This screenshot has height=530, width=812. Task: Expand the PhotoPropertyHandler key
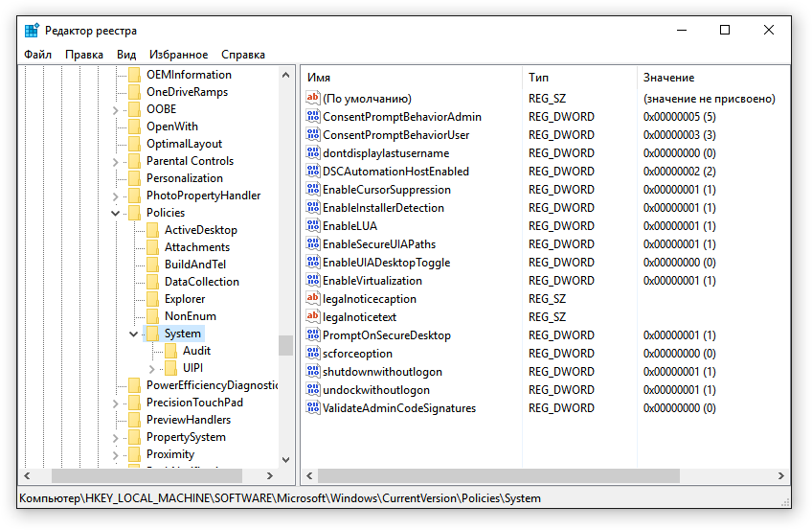[116, 196]
